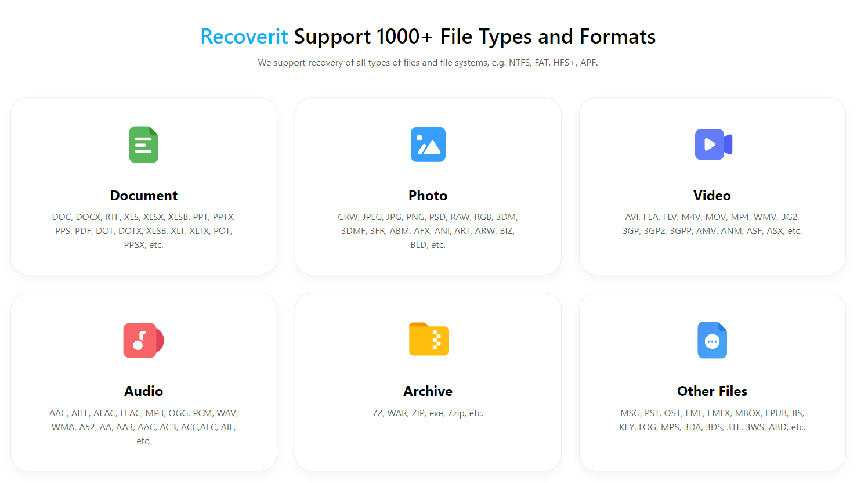Click the purple Video camera icon
This screenshot has width=868, height=483.
[713, 145]
